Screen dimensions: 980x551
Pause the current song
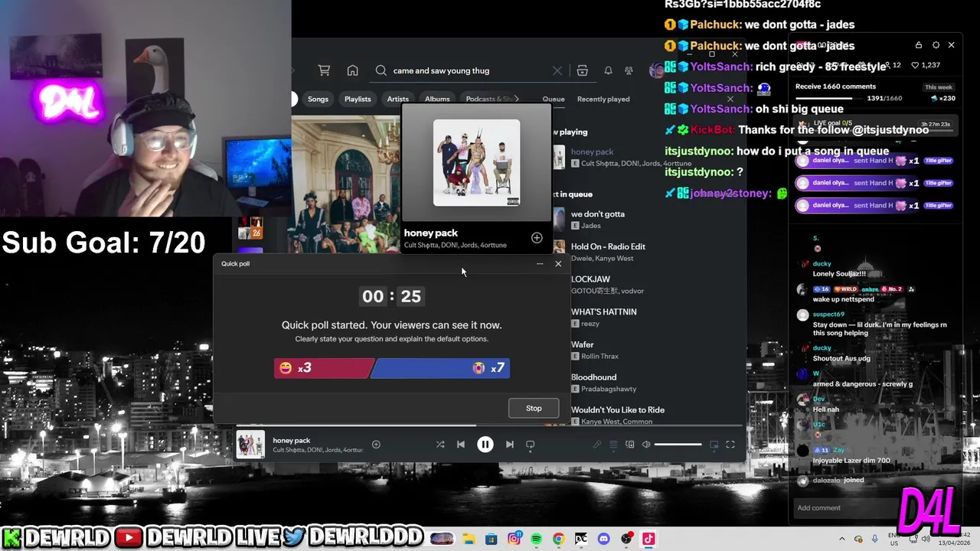[485, 445]
